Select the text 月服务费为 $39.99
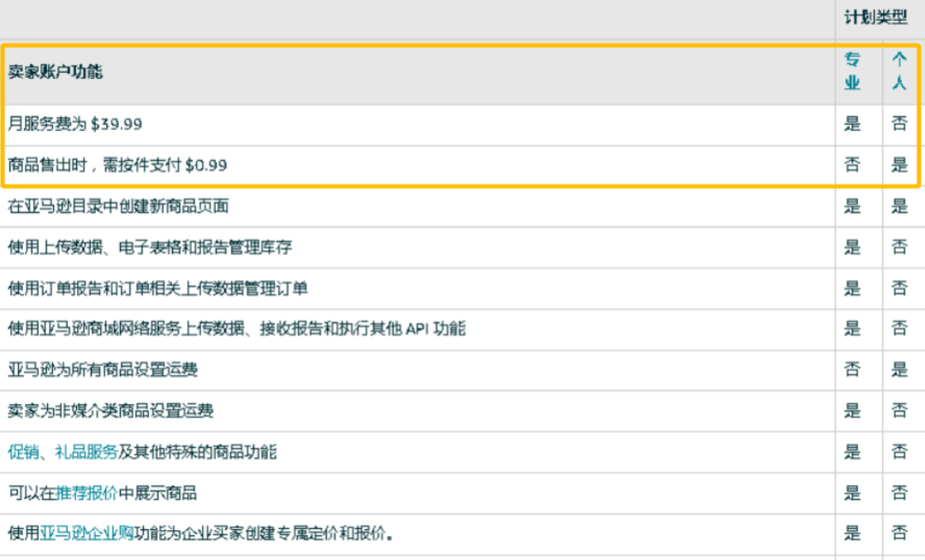Screen dimensions: 925x560 pyautogui.click(x=75, y=124)
